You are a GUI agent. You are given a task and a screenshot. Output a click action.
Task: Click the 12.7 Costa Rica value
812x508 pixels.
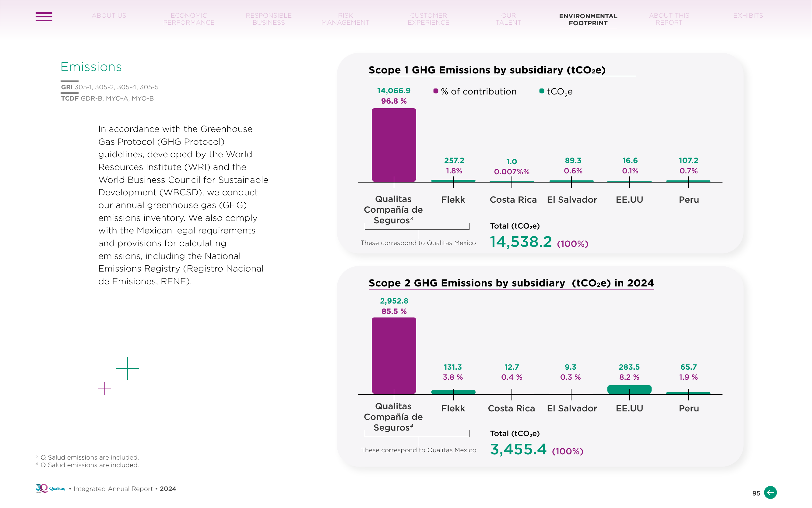pos(511,367)
